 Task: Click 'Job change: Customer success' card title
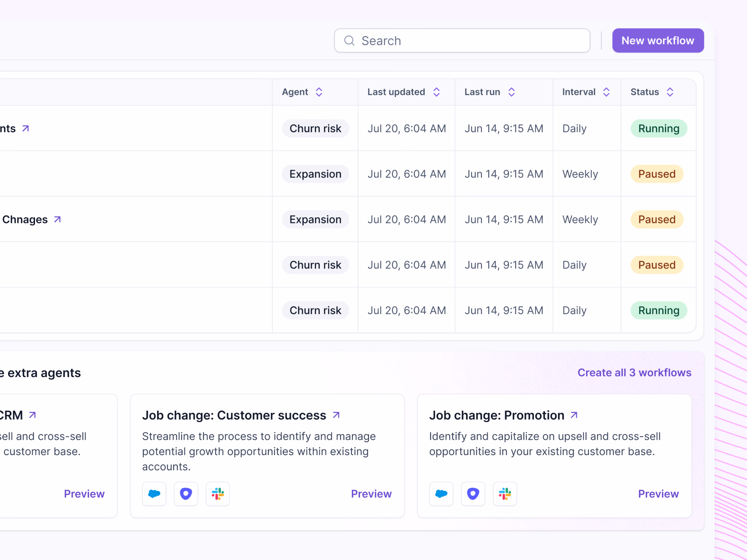[234, 415]
